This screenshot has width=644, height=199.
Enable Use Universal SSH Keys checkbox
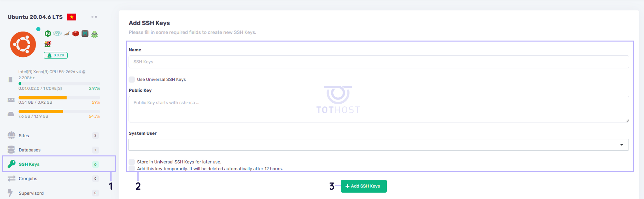coord(132,80)
